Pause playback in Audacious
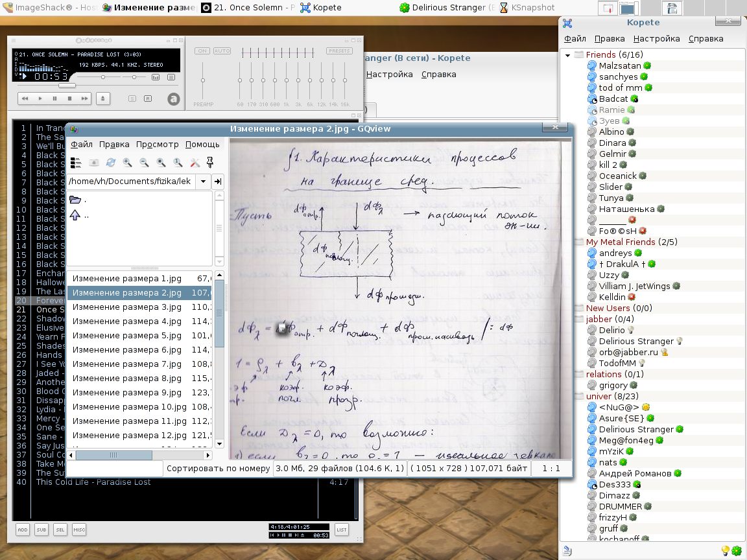The height and width of the screenshot is (560, 747). click(x=54, y=99)
